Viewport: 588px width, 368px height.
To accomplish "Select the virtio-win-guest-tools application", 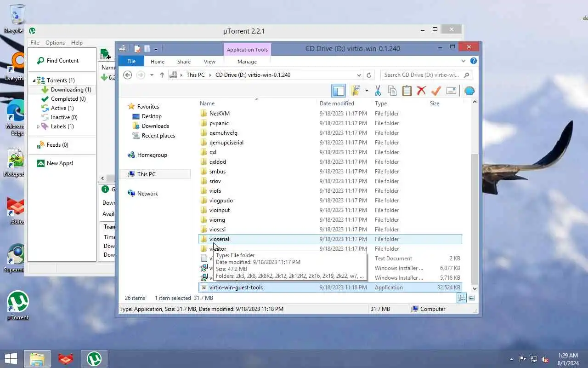I will coord(330,287).
